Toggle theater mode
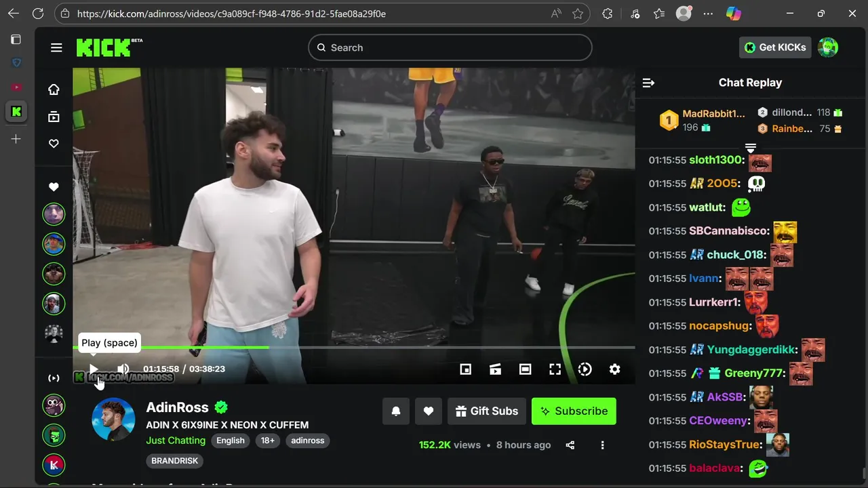This screenshot has width=868, height=488. 525,369
